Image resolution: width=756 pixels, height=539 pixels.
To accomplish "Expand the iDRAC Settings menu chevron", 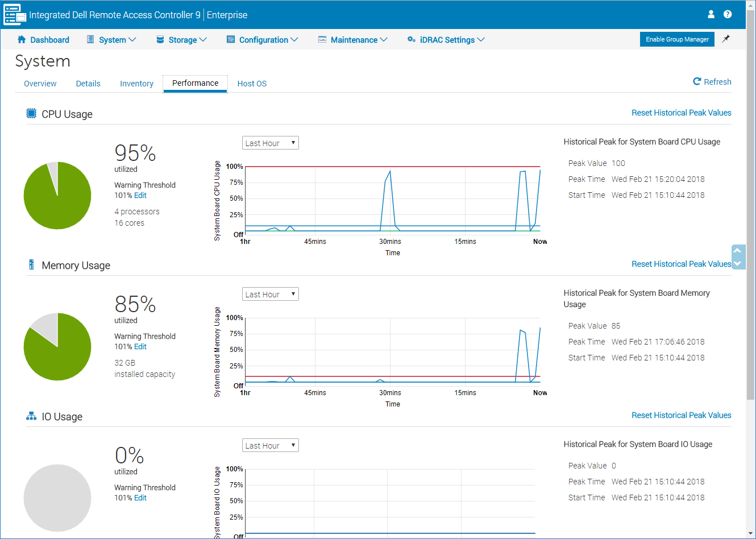I will coord(481,39).
